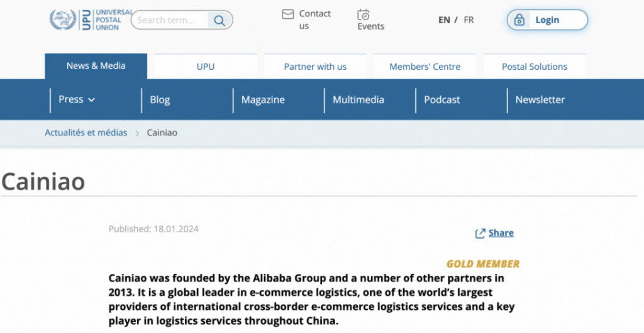The image size is (644, 333).
Task: Click the paragraph starting 'Cainiao was founded'
Action: coord(312,300)
